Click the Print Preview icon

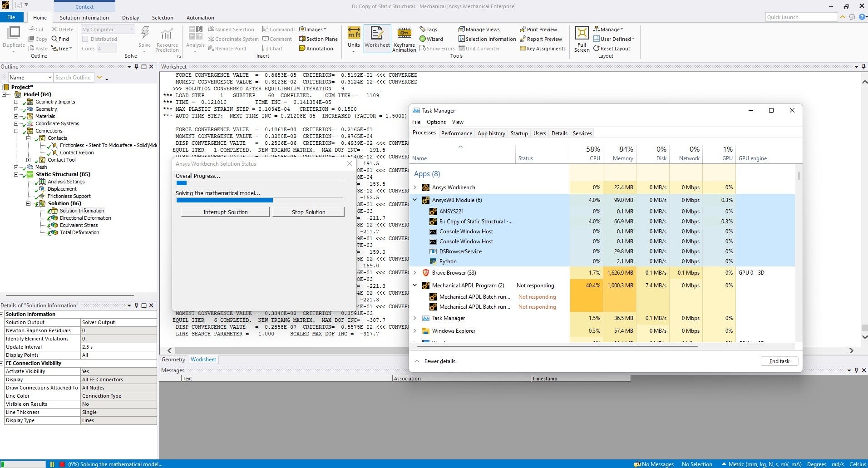coord(538,30)
